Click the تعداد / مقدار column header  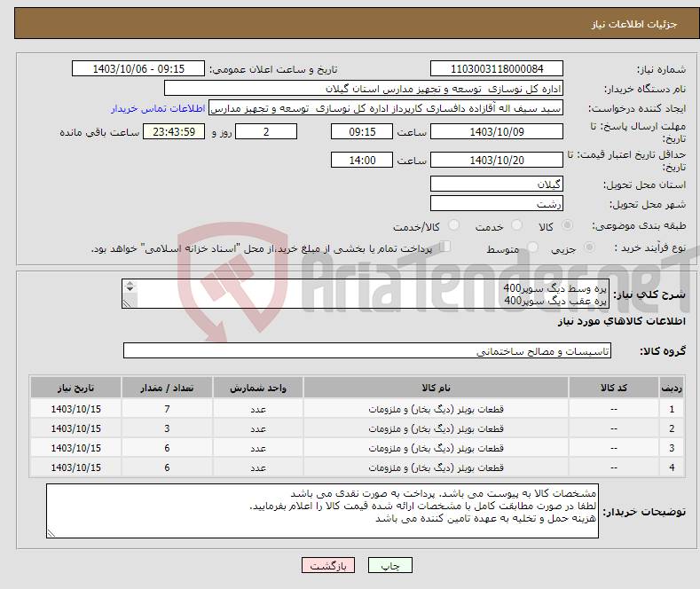coord(167,388)
